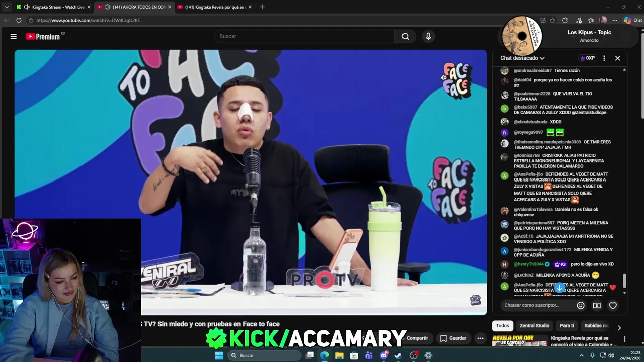The image size is (644, 362).
Task: Select the Zentral Studio filter chip
Action: pos(534,326)
